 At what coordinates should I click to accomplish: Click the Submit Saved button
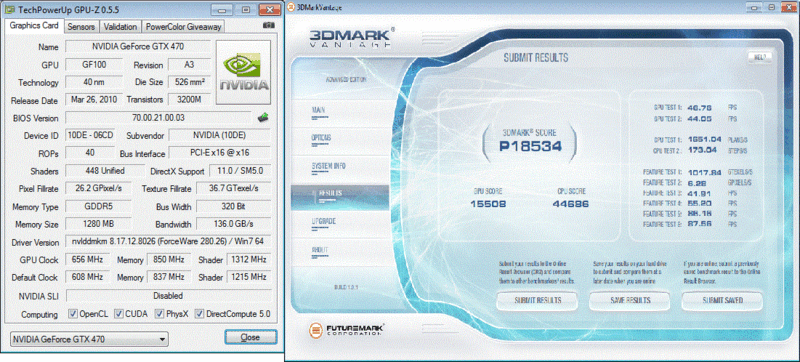click(722, 300)
